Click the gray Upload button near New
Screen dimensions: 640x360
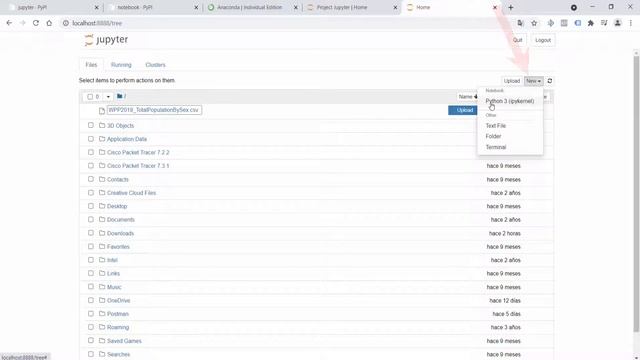pyautogui.click(x=511, y=81)
